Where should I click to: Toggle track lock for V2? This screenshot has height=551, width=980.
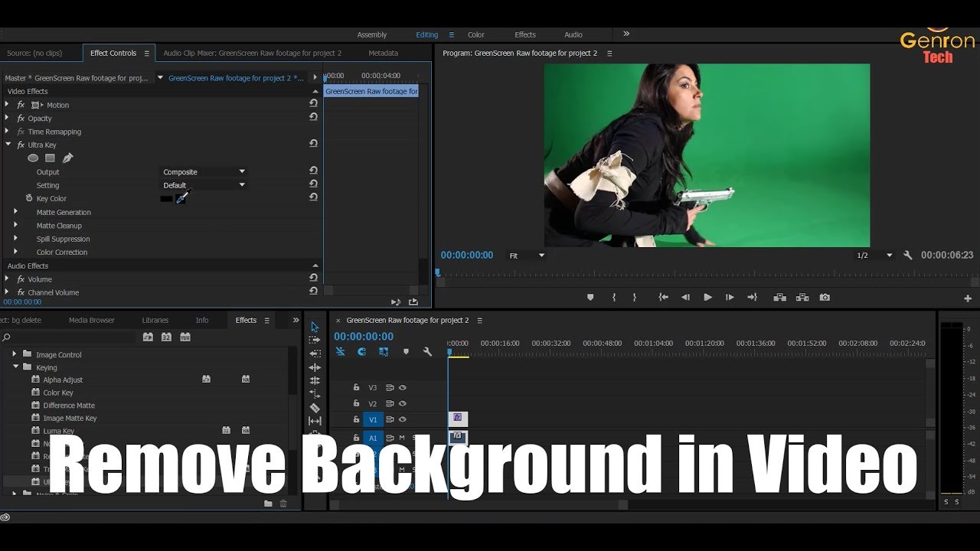pyautogui.click(x=356, y=403)
